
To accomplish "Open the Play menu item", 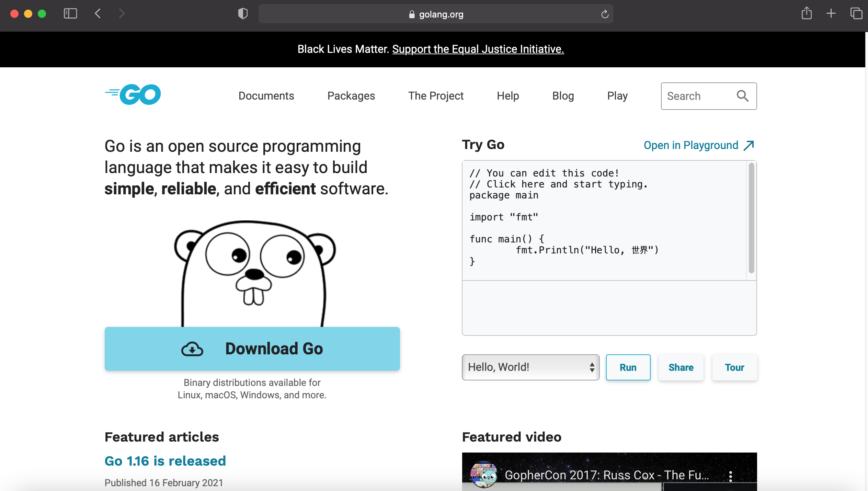I will 617,96.
